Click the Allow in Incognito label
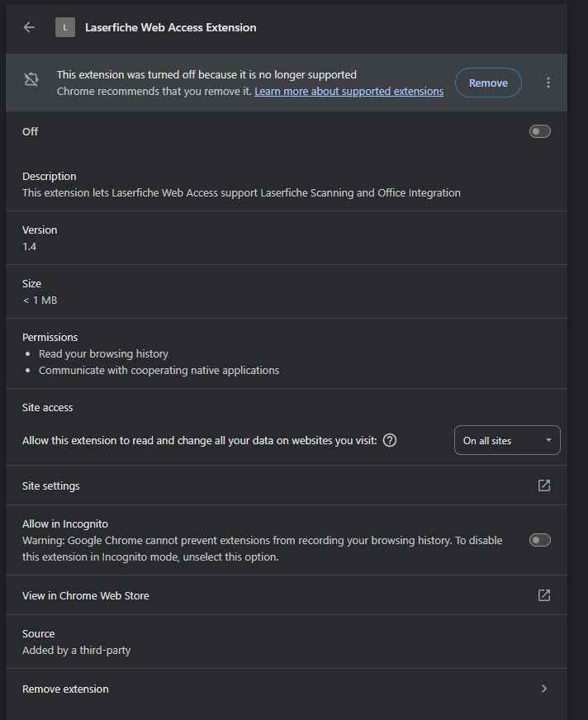 [x=65, y=524]
